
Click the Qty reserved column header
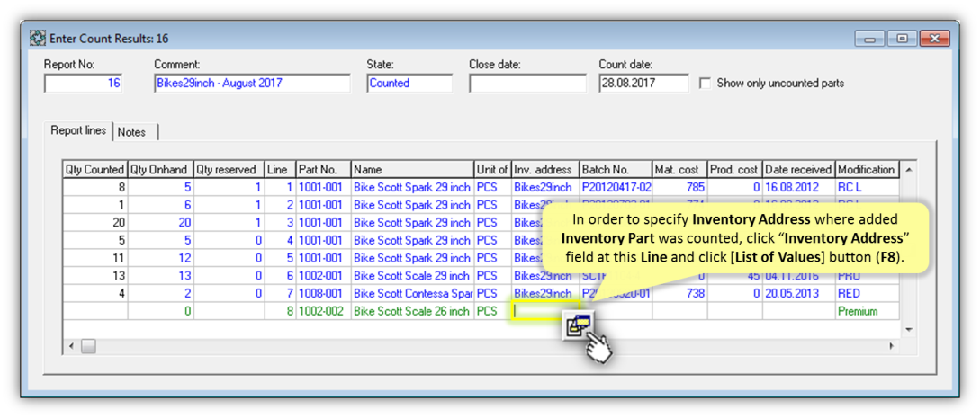[x=229, y=170]
